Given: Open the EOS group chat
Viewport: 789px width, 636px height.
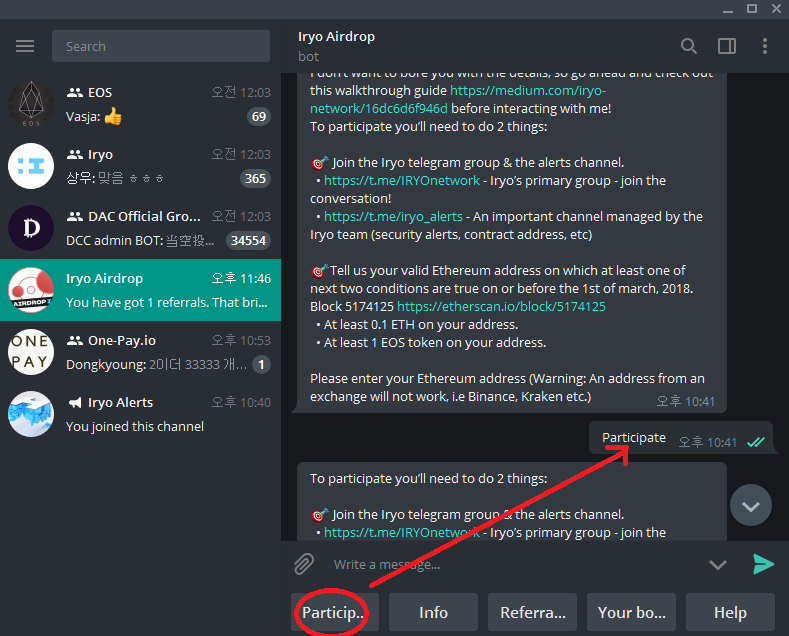Looking at the screenshot, I should [140, 104].
